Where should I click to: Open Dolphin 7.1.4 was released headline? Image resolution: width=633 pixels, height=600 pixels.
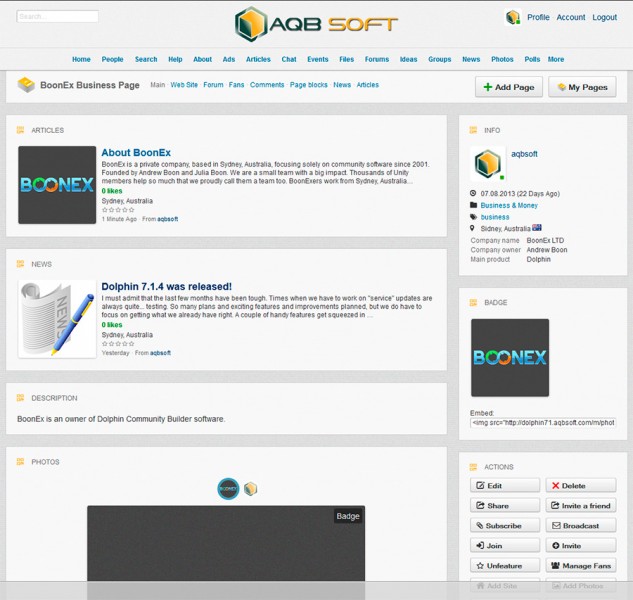tap(167, 287)
